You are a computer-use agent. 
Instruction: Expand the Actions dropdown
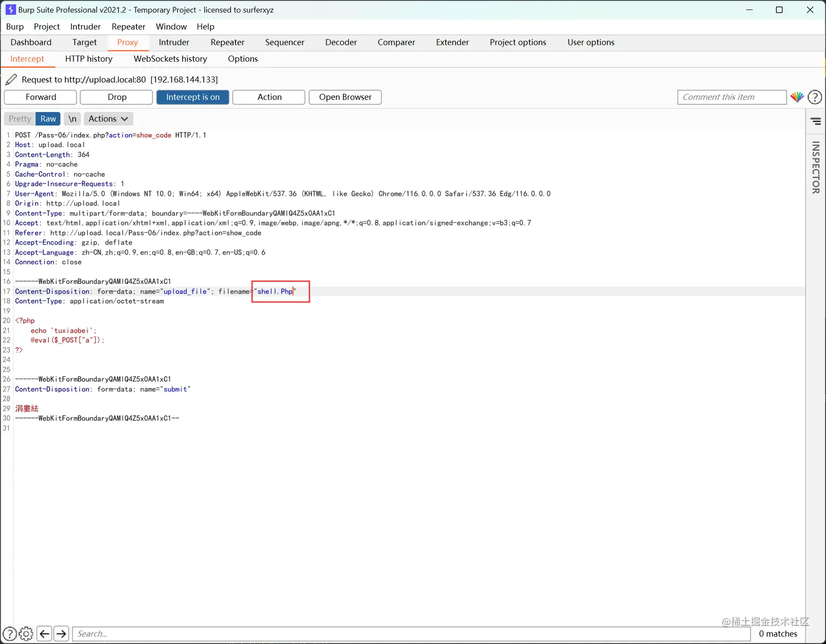pyautogui.click(x=108, y=119)
